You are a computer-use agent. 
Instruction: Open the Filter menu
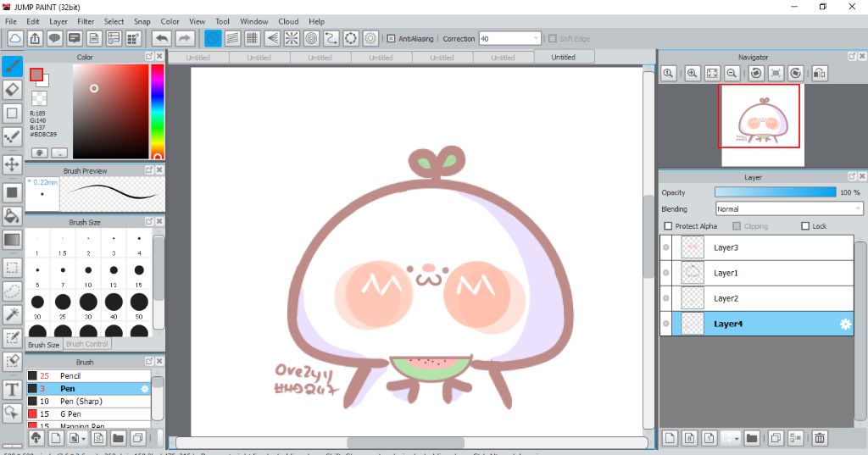click(x=86, y=21)
